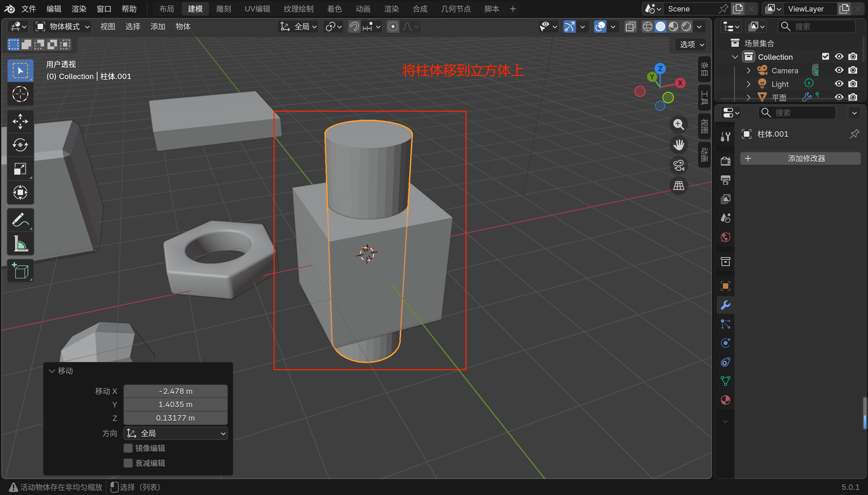Viewport: 868px width, 495px height.
Task: Switch to perspective/orthographic grid view icon
Action: click(x=678, y=186)
